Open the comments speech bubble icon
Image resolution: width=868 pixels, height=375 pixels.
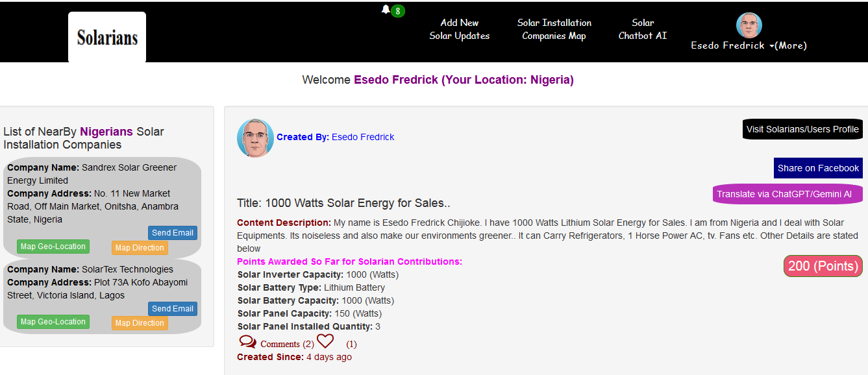point(247,342)
